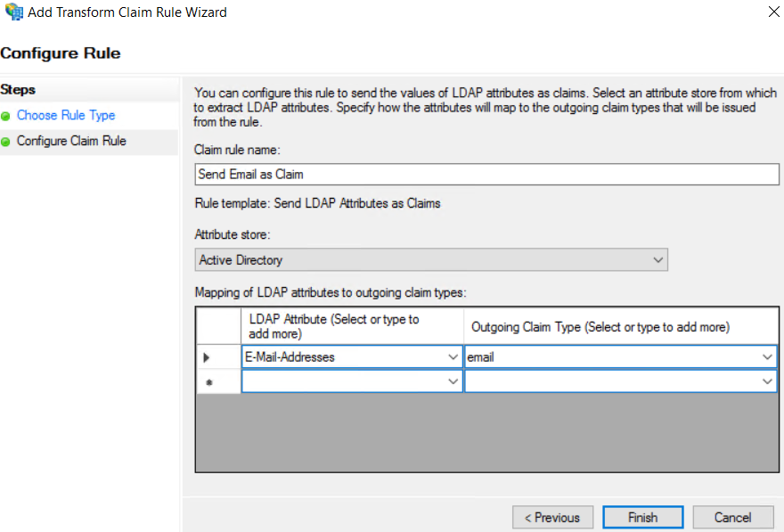The width and height of the screenshot is (784, 532).
Task: Select the Configure Claim Rule step
Action: (71, 142)
